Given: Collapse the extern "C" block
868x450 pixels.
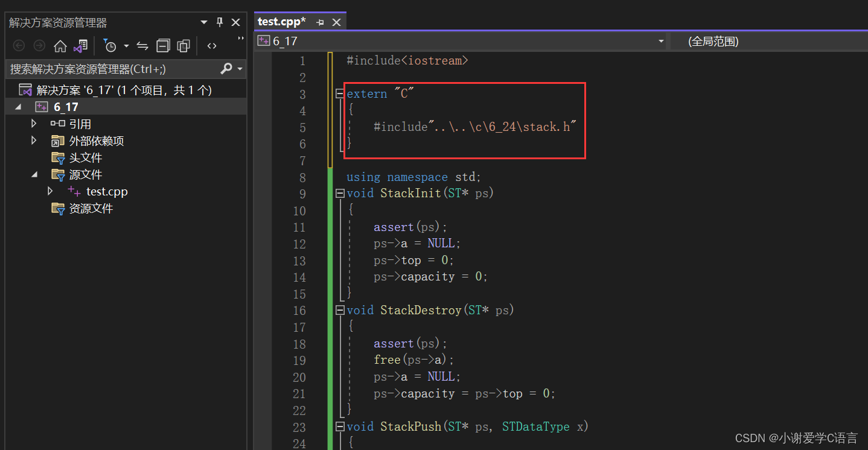Looking at the screenshot, I should [340, 94].
